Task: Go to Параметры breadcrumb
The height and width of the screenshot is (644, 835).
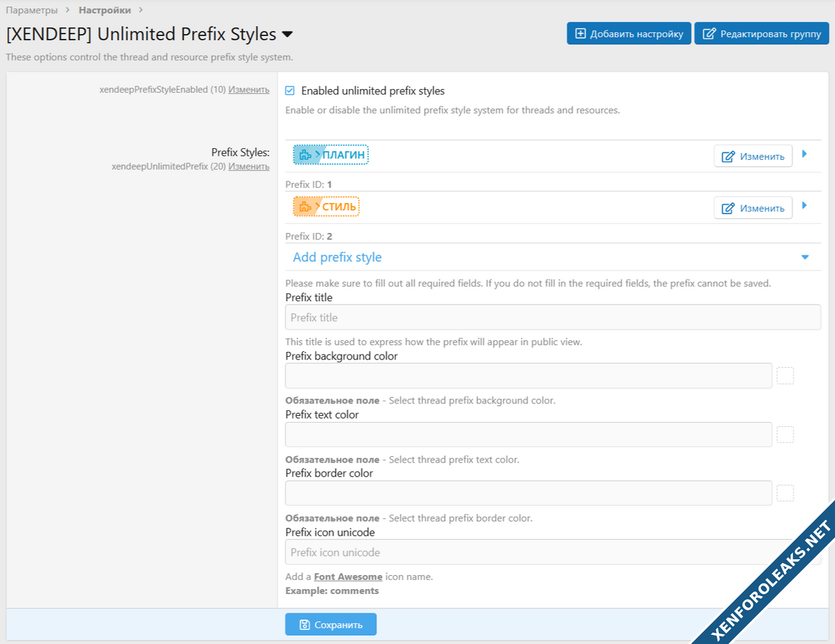Action: 32,10
